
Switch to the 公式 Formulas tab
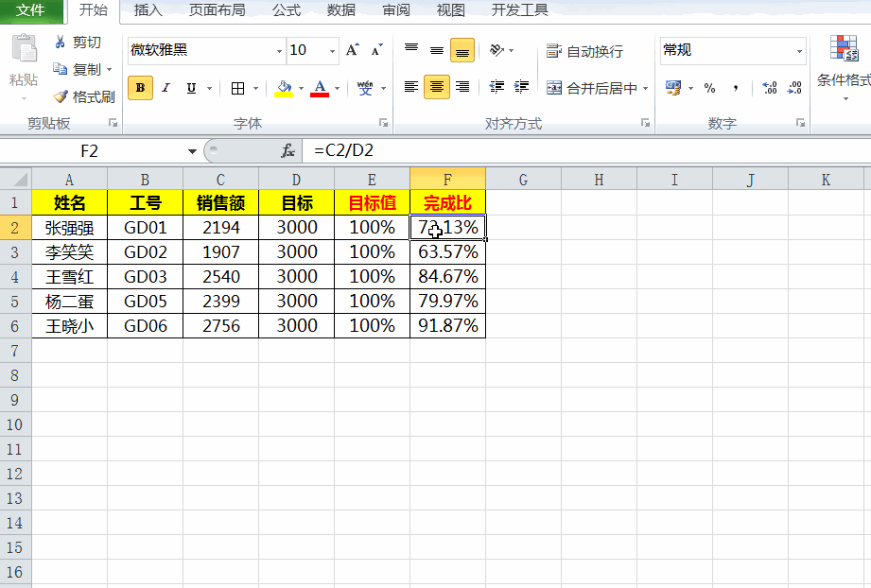coord(286,10)
